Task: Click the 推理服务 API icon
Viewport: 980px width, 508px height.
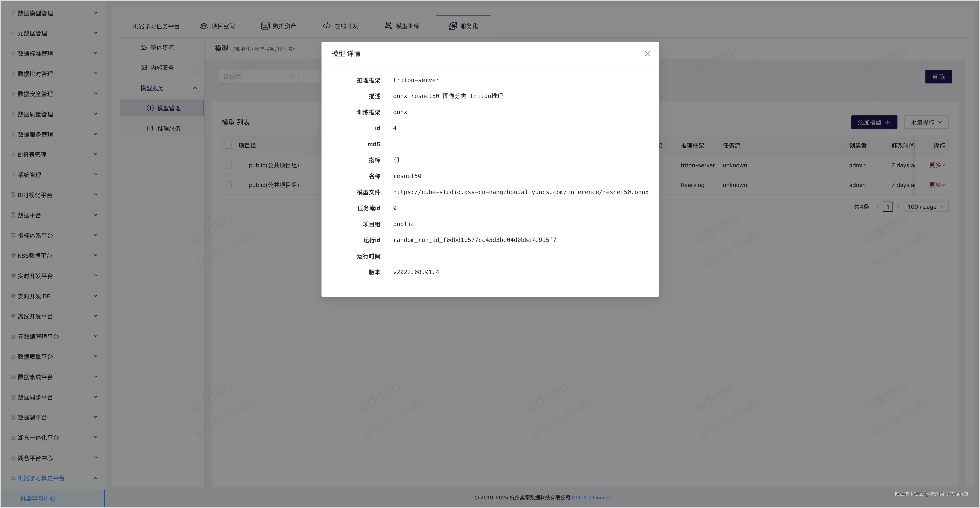Action: 150,128
